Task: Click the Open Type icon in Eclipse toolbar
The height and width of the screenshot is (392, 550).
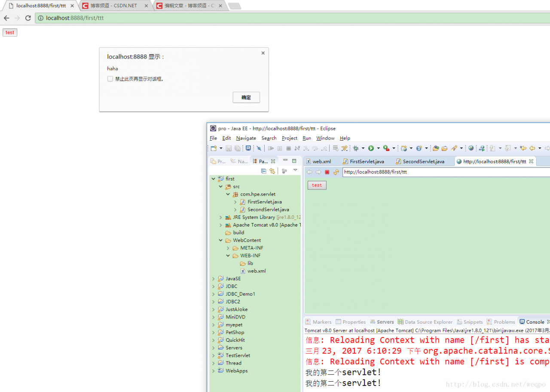Action: tap(436, 148)
